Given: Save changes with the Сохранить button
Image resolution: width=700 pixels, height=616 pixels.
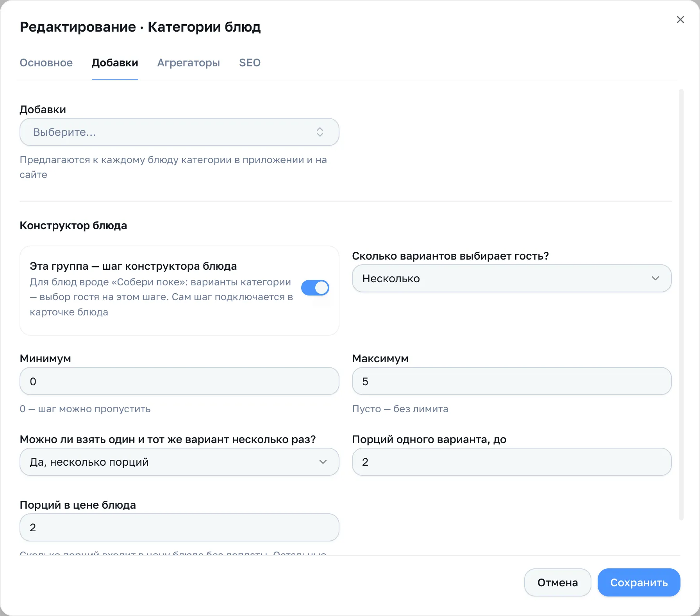Looking at the screenshot, I should (639, 582).
